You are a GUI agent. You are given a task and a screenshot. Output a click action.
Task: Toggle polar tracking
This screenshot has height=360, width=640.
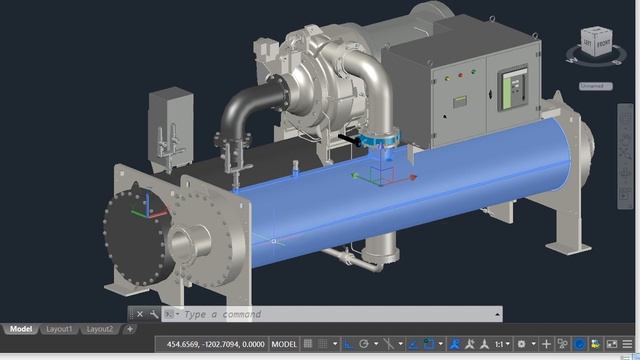point(364,344)
